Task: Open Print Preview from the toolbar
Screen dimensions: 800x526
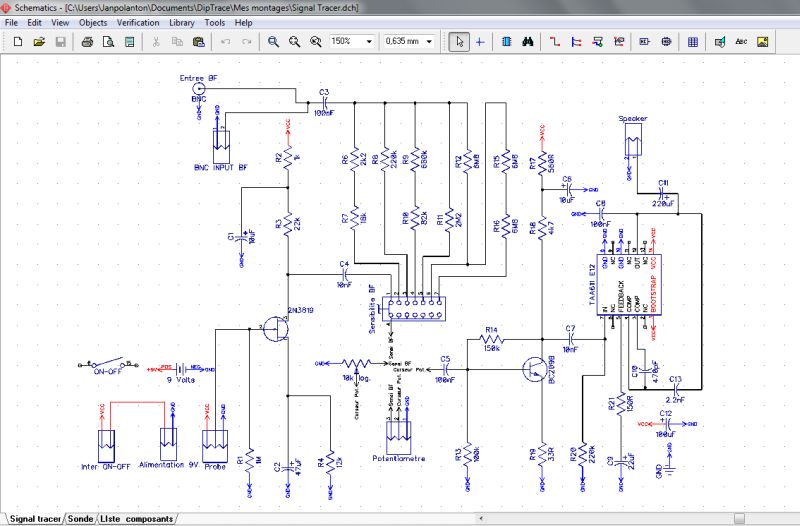Action: coord(108,42)
